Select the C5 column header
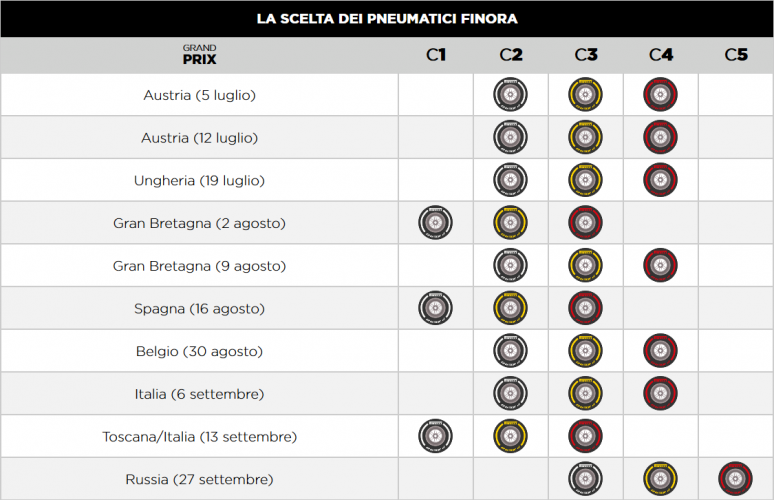This screenshot has width=774, height=500. (x=736, y=54)
